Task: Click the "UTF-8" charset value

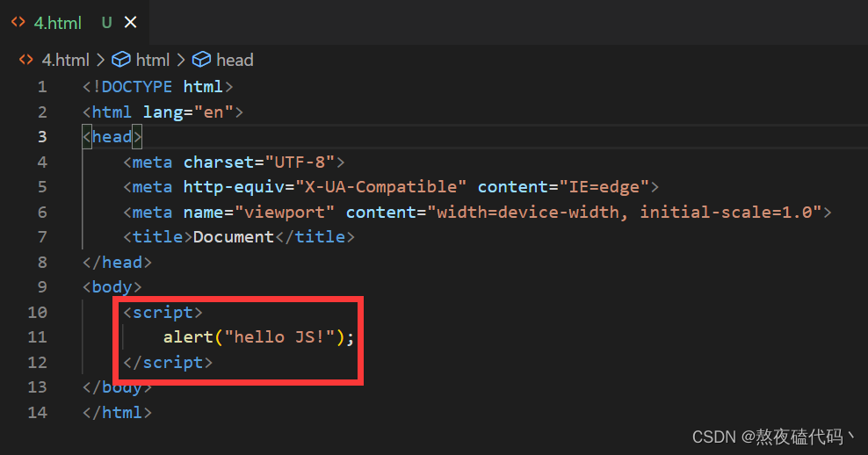Action: (x=306, y=162)
